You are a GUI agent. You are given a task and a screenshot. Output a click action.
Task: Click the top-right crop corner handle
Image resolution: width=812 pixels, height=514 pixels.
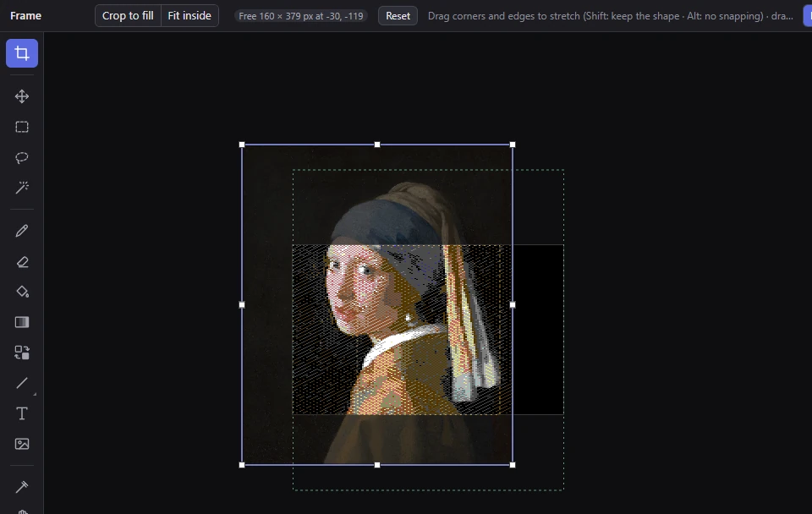pyautogui.click(x=513, y=145)
